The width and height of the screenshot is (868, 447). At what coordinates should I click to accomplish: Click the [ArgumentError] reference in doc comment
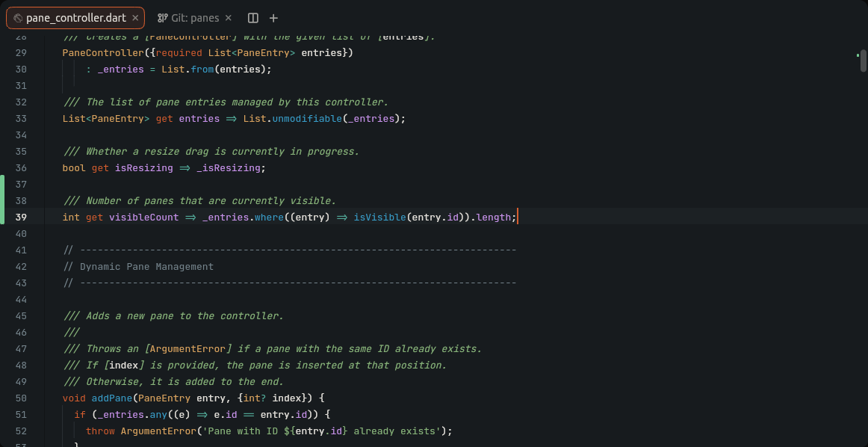187,349
